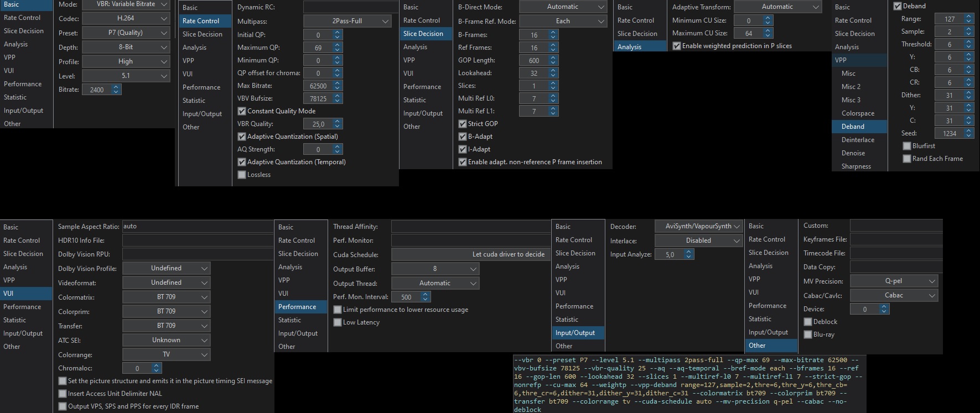This screenshot has width=980, height=413.
Task: Open the Profile dropdown showing High
Action: [x=126, y=61]
